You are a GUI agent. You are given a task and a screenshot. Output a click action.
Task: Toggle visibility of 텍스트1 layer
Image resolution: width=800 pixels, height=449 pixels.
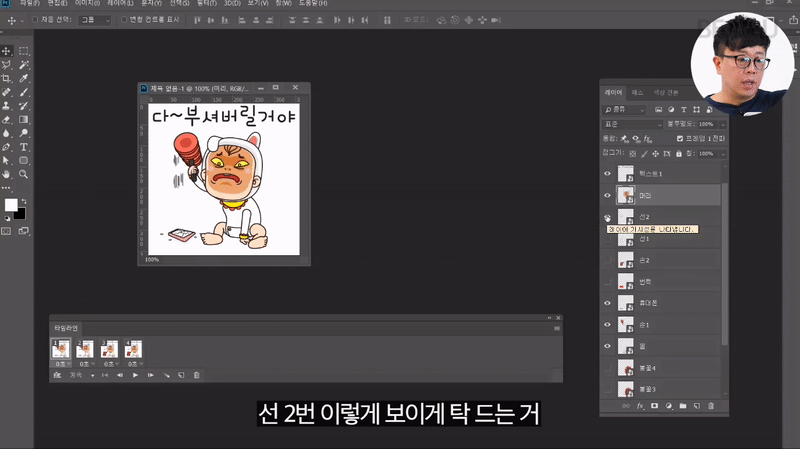[607, 173]
